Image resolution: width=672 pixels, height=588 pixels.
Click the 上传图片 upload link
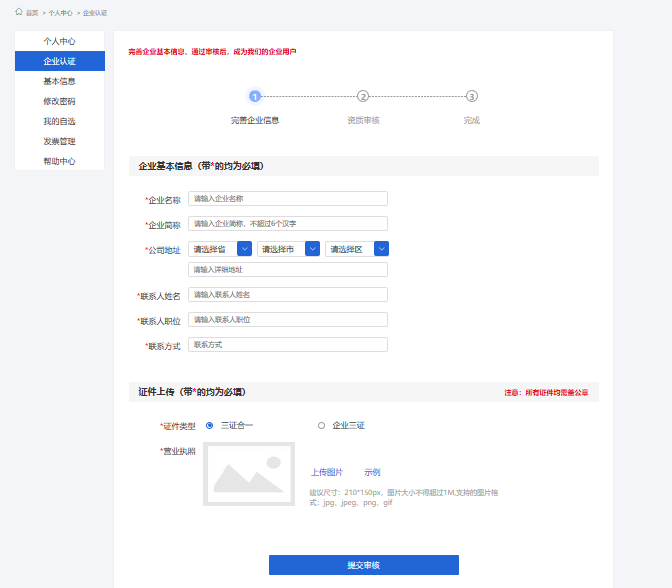[x=326, y=472]
